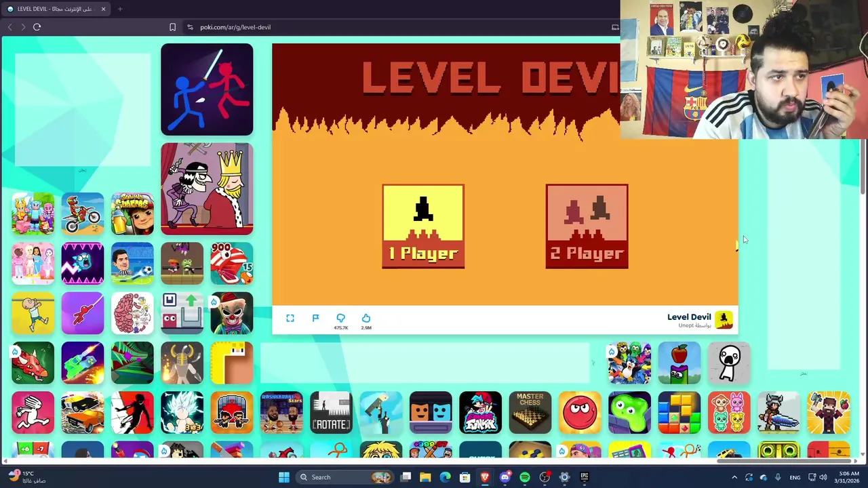Open the yellow blocky snake game tile

coord(231,363)
